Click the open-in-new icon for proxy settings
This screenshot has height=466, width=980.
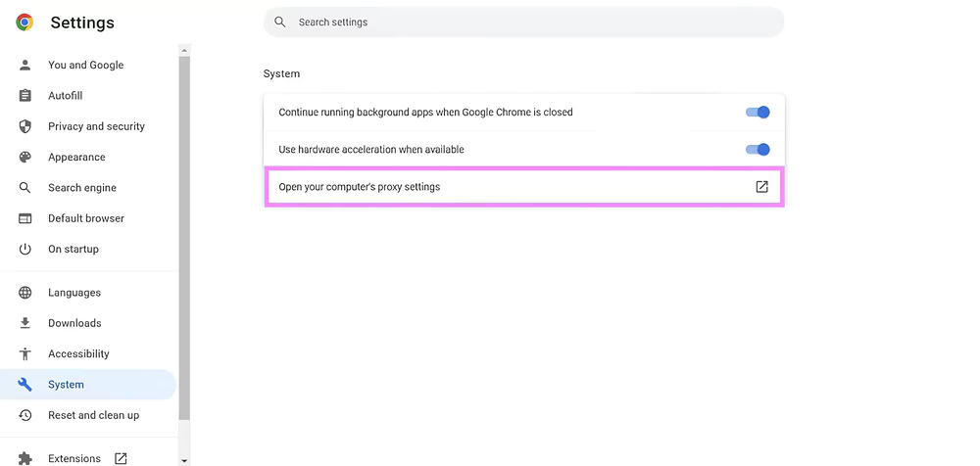coord(761,187)
